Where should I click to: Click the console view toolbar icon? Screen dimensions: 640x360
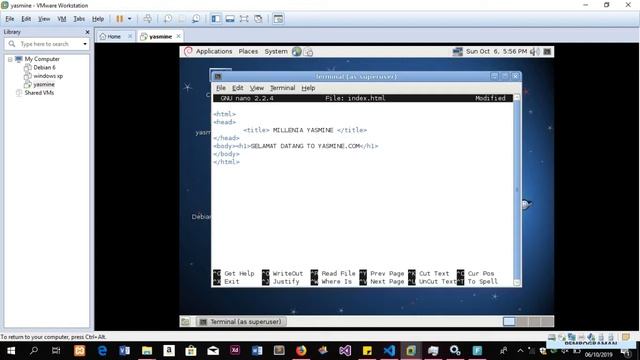(x=278, y=19)
